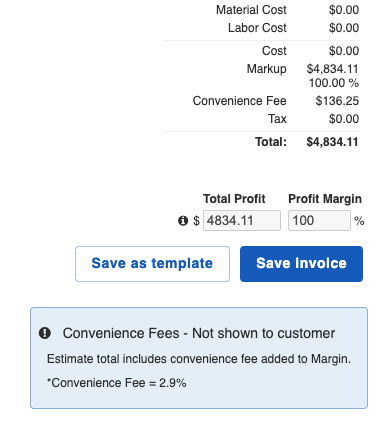
Task: Click the bold Total: label
Action: coord(271,142)
